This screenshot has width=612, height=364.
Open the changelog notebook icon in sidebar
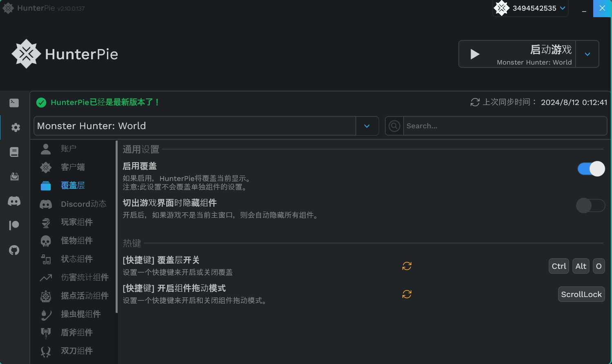click(14, 152)
